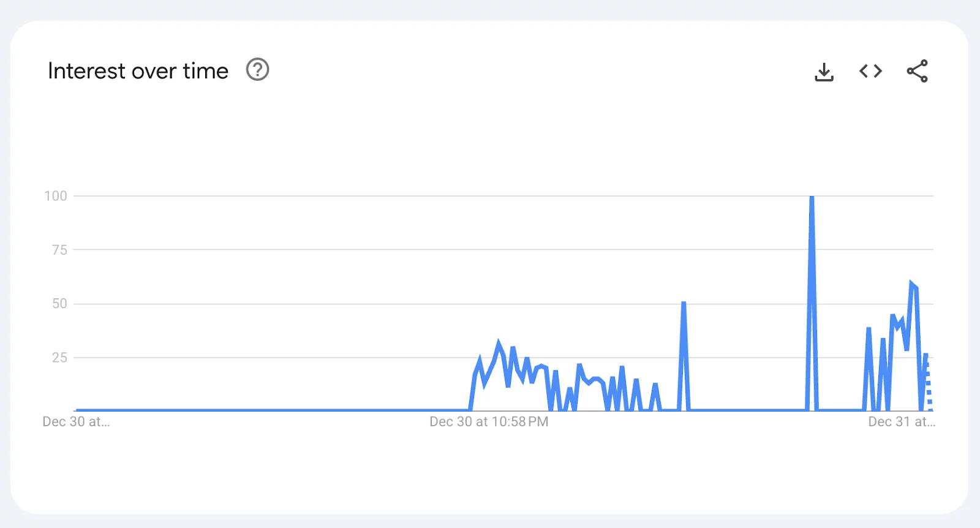Select the angle-brackets embed symbol

coord(870,70)
